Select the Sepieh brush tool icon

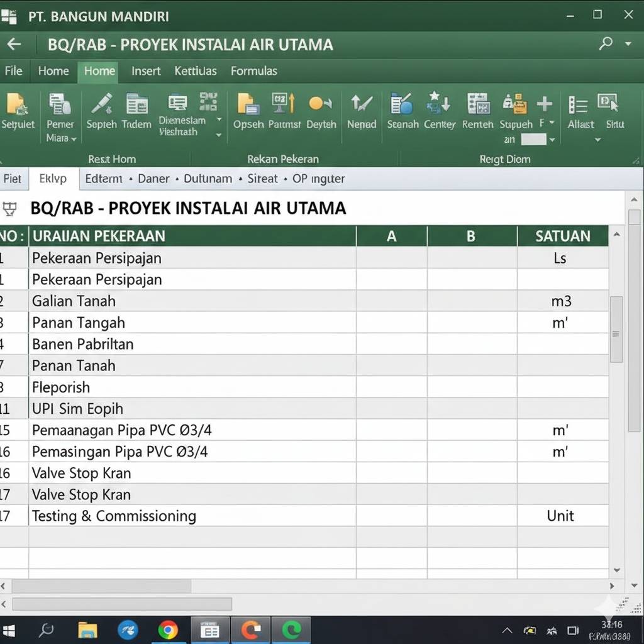(101, 104)
